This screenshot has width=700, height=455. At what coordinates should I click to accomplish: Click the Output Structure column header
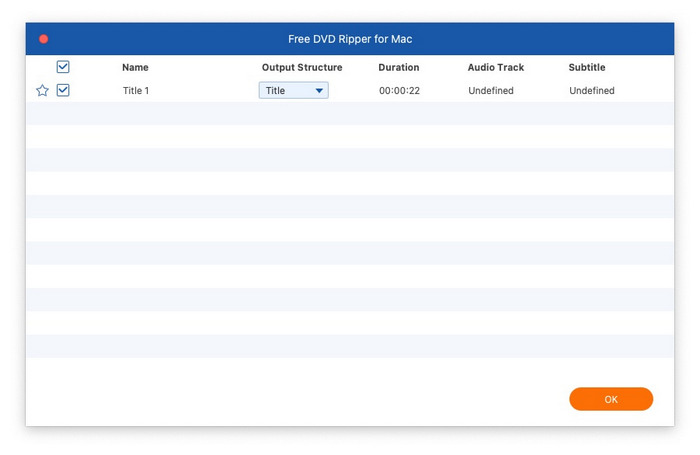302,68
